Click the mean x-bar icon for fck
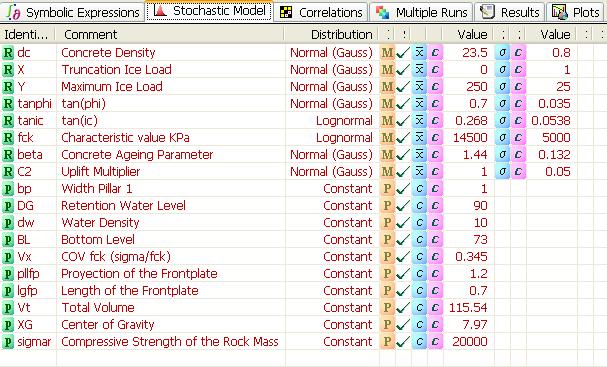Viewport: 607px width, 367px height. [x=419, y=137]
